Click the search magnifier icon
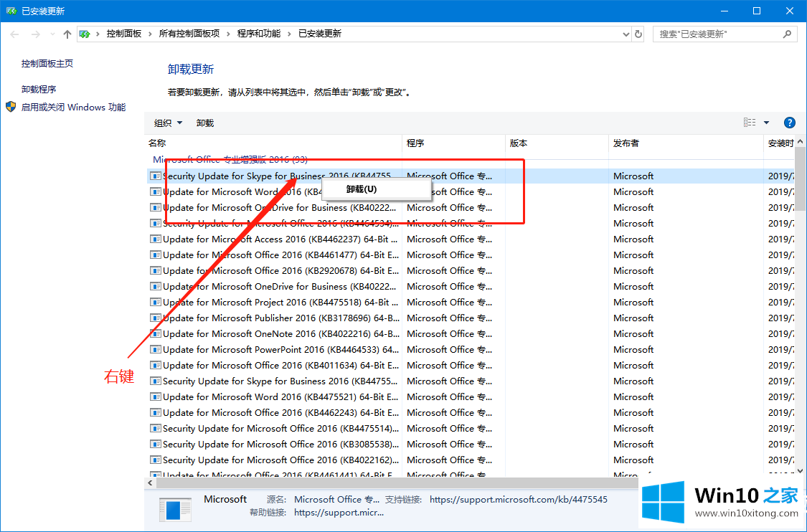Screen dimensions: 807x532 click(787, 34)
